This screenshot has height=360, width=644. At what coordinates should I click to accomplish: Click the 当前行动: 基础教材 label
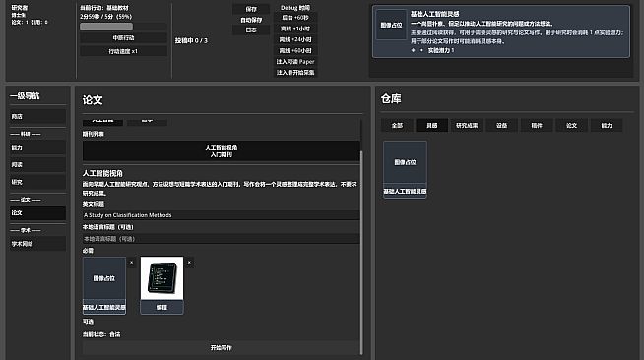point(104,8)
